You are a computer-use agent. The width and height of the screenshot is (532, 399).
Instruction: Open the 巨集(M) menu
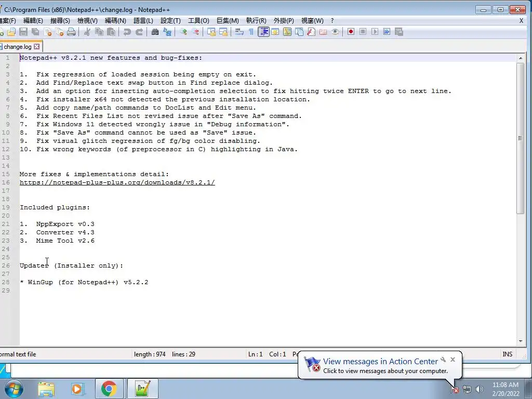point(228,21)
